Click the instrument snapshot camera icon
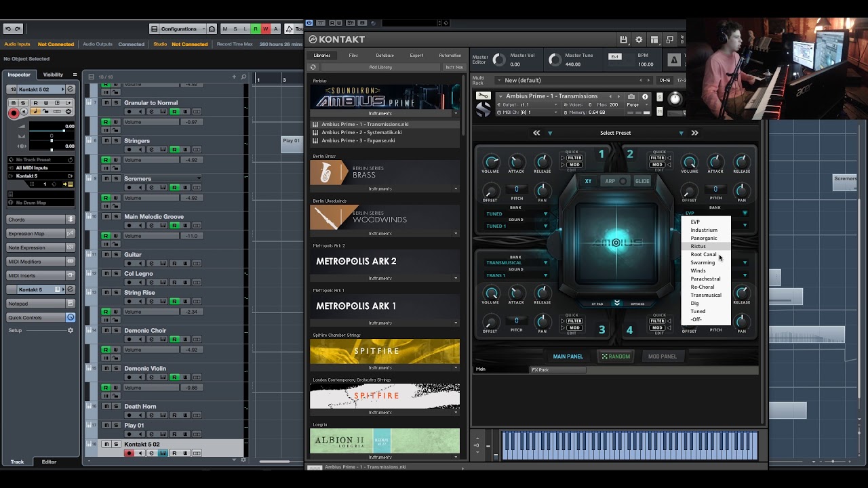The width and height of the screenshot is (868, 488). (x=631, y=96)
